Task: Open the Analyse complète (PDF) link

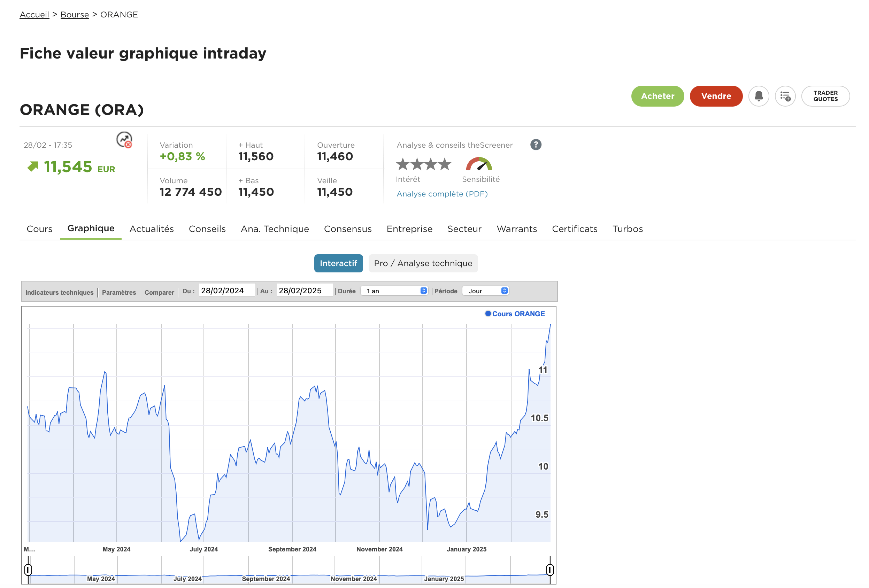Action: tap(442, 194)
